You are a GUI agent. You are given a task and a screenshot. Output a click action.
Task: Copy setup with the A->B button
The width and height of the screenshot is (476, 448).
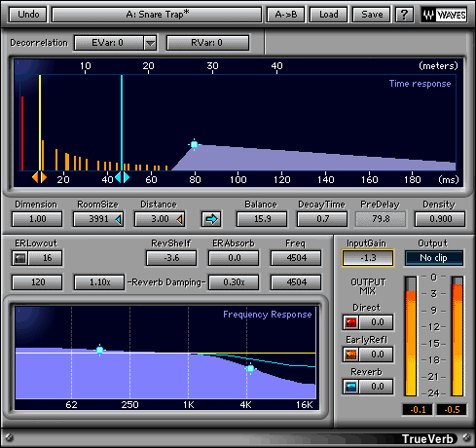[286, 15]
